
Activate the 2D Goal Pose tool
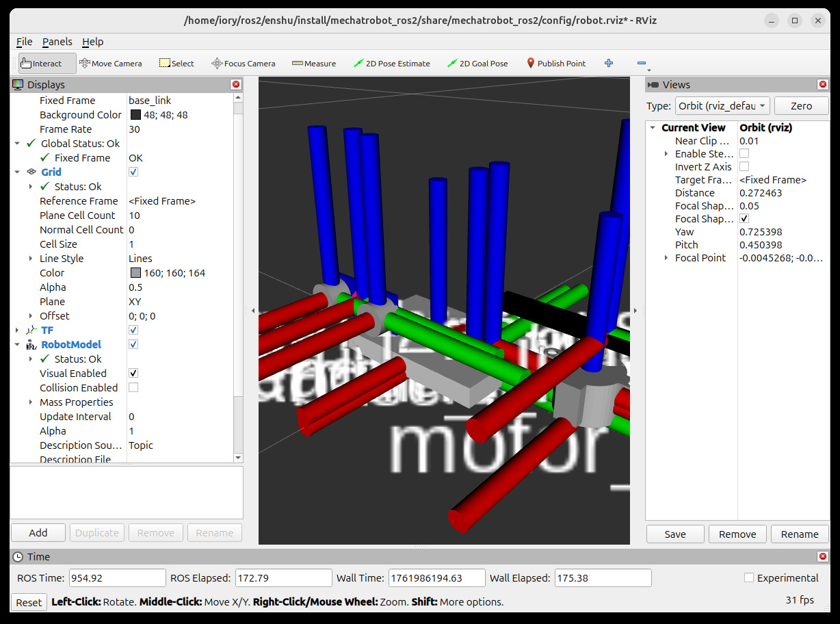[477, 63]
